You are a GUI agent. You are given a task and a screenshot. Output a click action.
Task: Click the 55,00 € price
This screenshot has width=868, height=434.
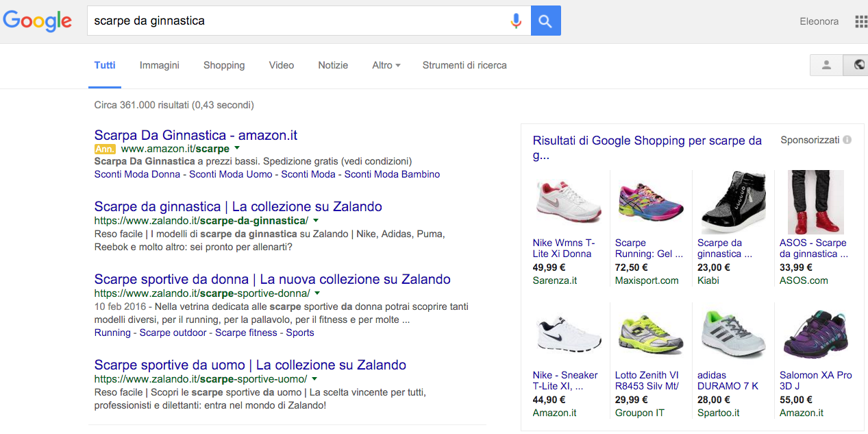tap(796, 400)
